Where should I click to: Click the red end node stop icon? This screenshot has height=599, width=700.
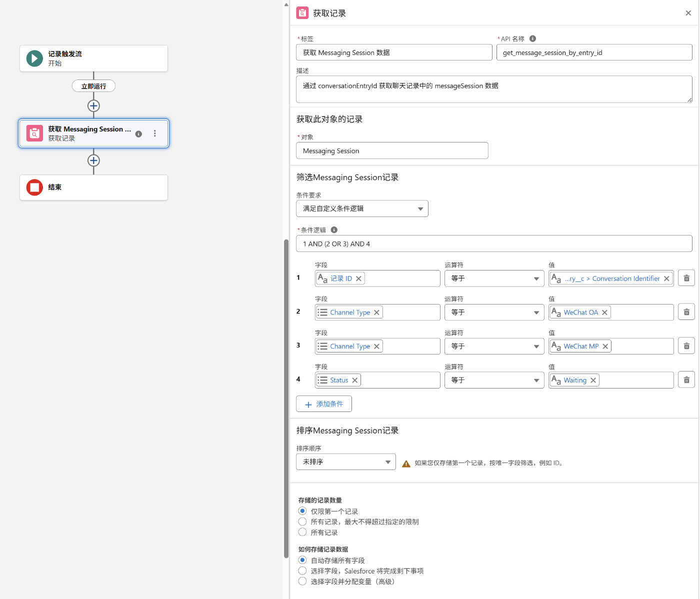(x=34, y=187)
